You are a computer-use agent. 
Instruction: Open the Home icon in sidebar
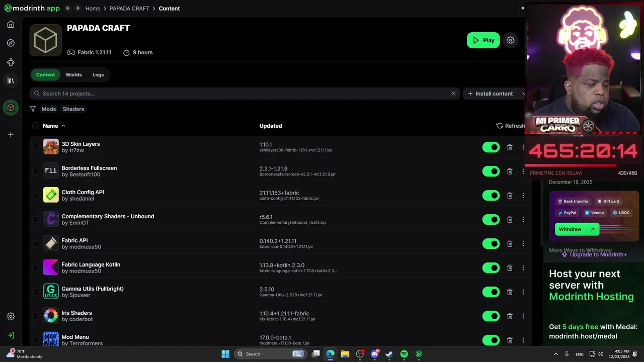[x=11, y=25]
